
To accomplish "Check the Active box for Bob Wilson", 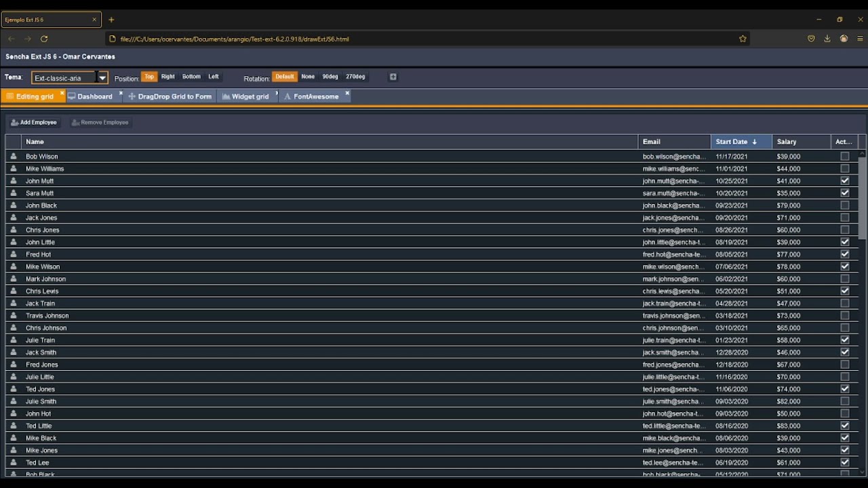I will [x=844, y=156].
